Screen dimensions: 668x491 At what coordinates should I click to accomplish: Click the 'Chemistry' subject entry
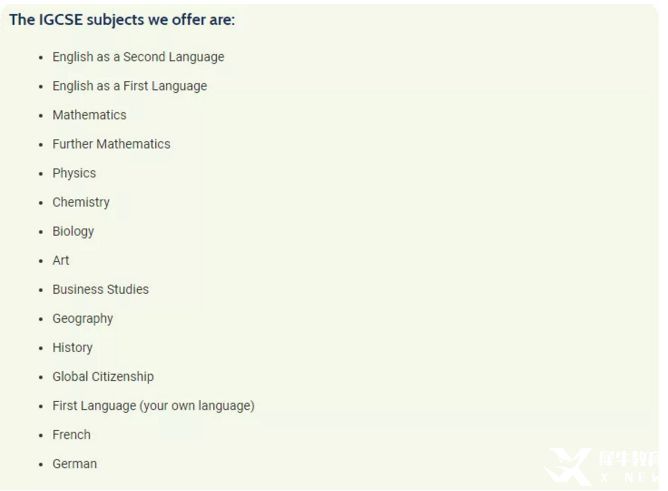click(x=81, y=202)
